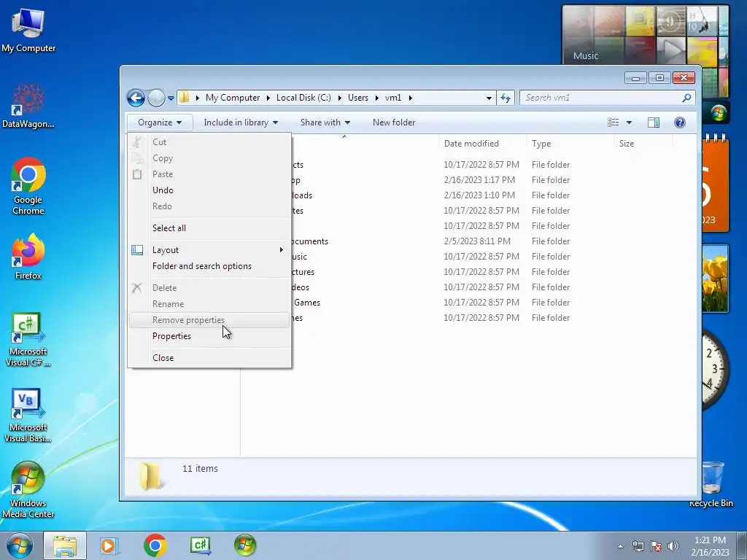Choose Close from Organize menu

coord(209,357)
